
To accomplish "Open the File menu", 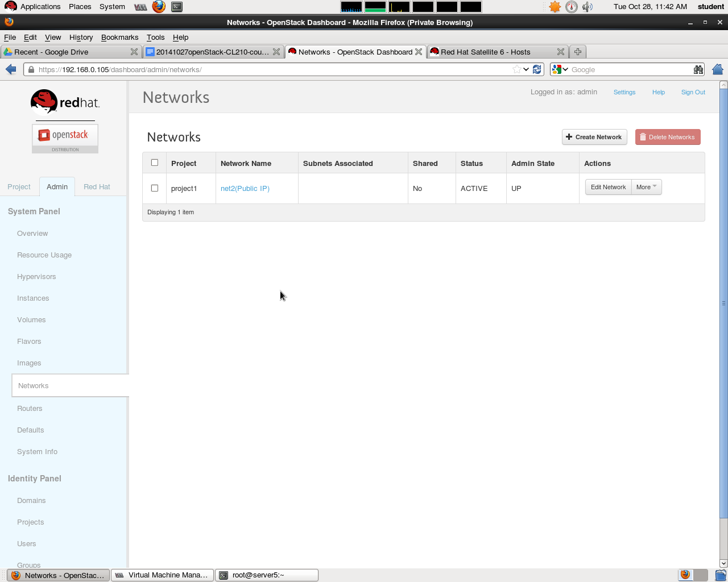I will pos(10,37).
